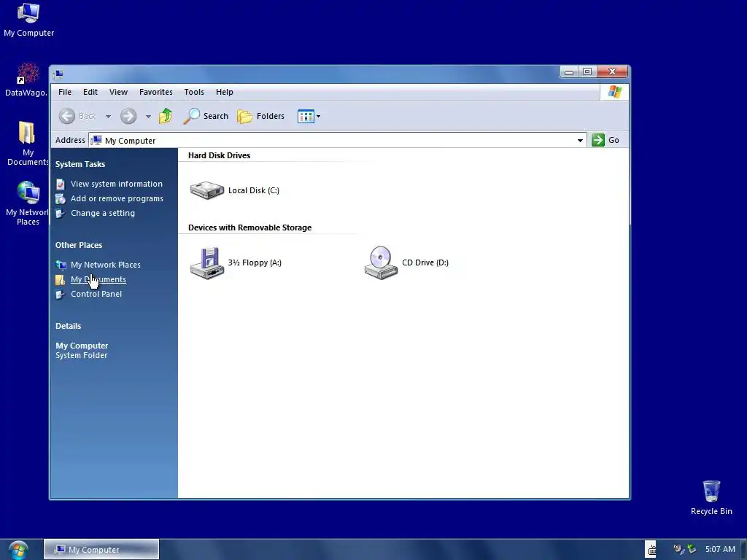Click My Computer taskbar button
Screen dimensions: 747x560
coord(101,550)
